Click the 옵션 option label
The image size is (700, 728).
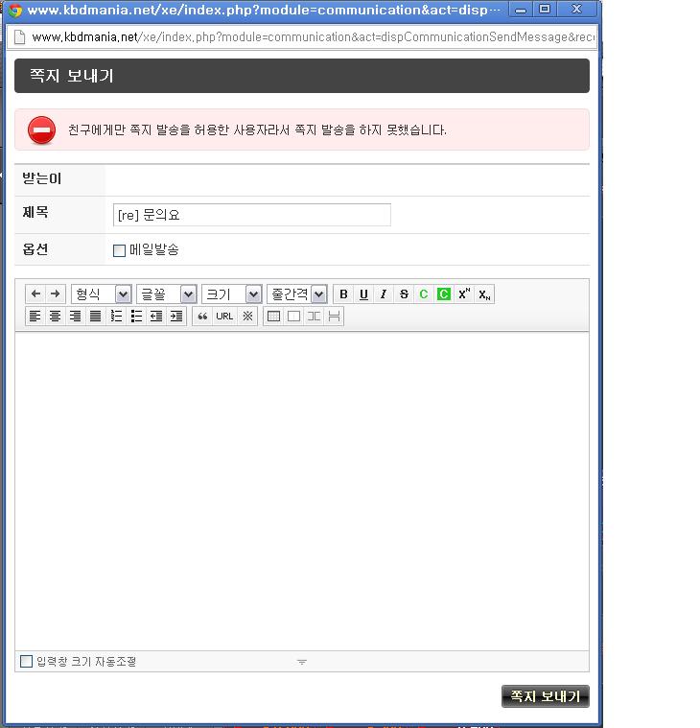click(35, 249)
